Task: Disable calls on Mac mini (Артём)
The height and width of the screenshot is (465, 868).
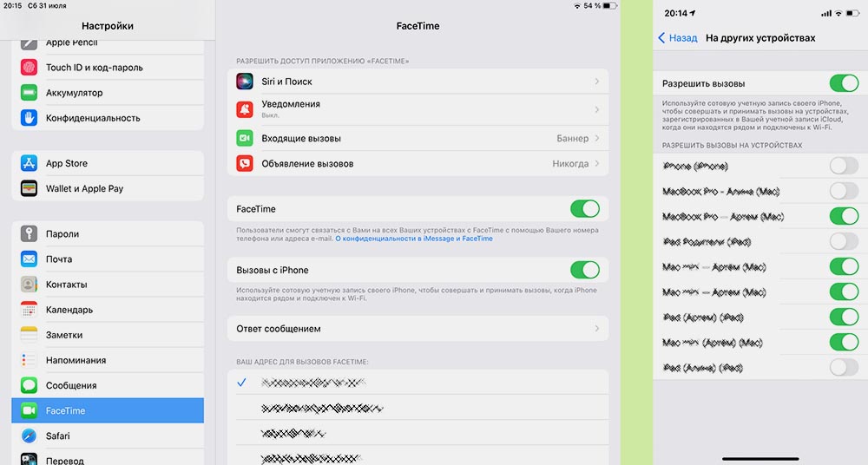Action: (845, 342)
